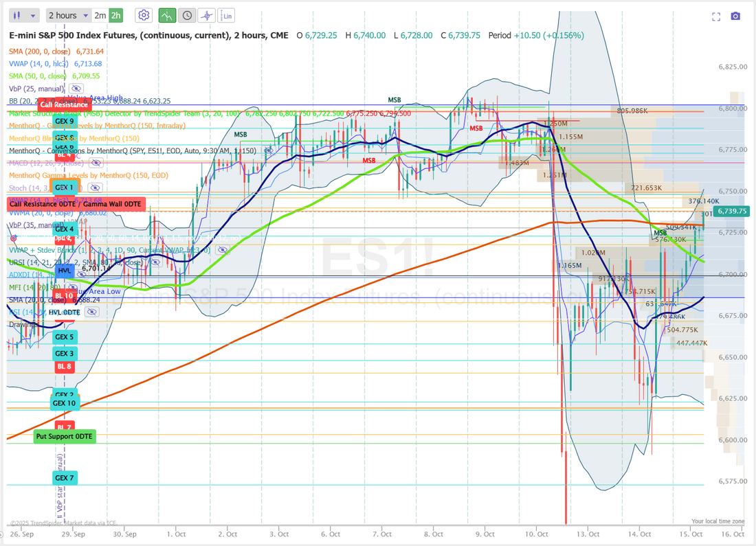Click the Put Support 0DTE level label
The height and width of the screenshot is (546, 756).
pos(64,436)
